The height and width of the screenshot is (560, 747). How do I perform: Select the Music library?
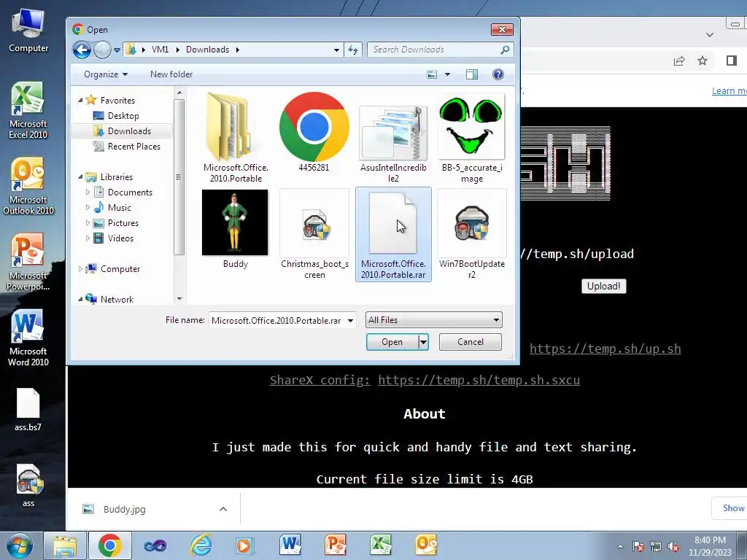(119, 208)
